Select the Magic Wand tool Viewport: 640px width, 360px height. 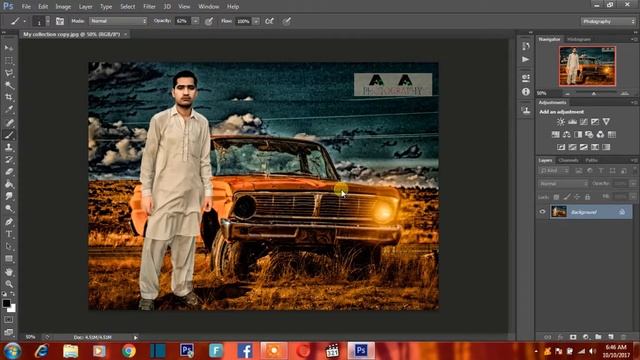coord(9,85)
